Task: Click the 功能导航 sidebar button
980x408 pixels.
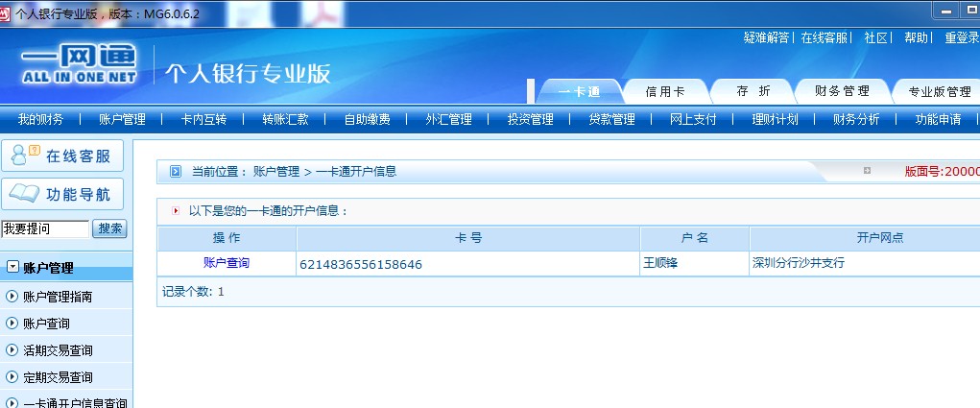Action: click(62, 194)
